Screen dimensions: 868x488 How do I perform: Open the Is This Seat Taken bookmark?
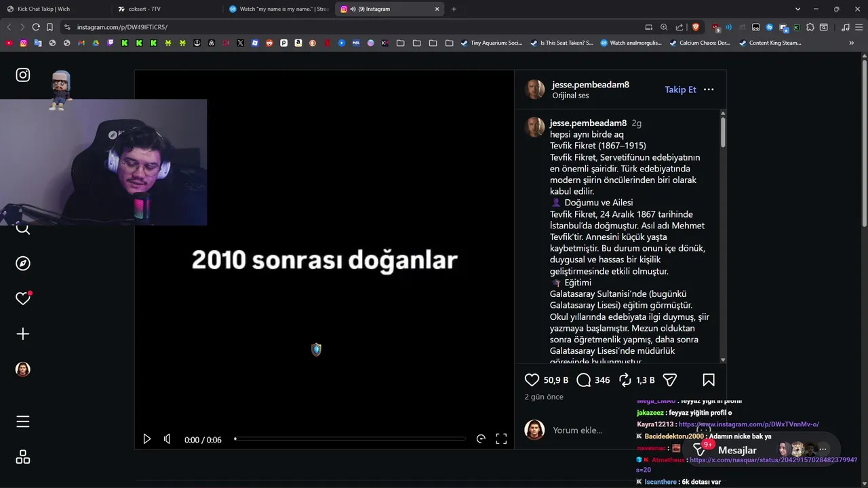tap(561, 43)
